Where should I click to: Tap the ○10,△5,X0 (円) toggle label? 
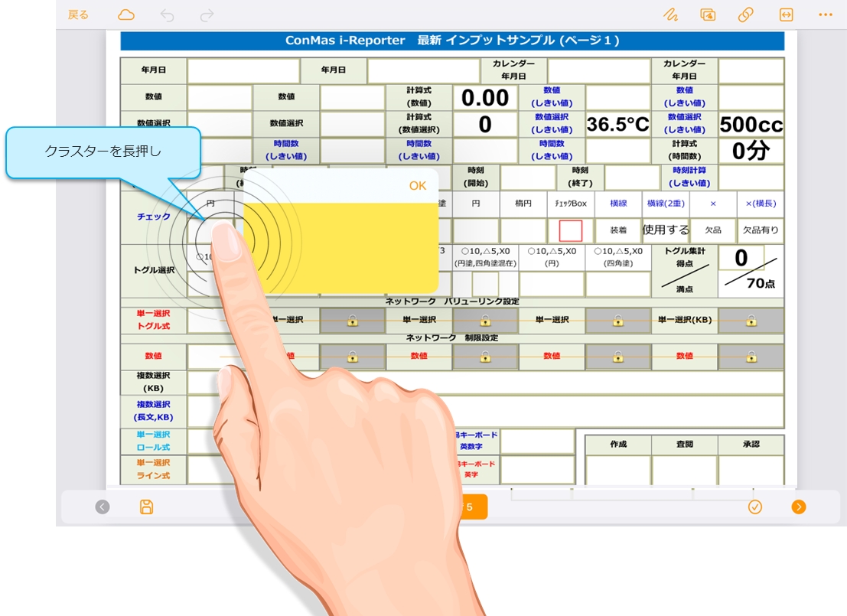coord(552,257)
